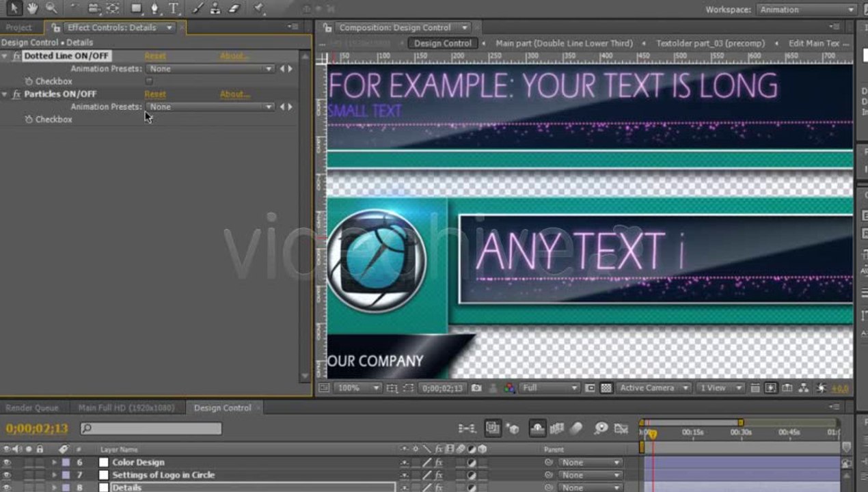
Task: Select the Zoom magnifier tool
Action: tap(51, 8)
